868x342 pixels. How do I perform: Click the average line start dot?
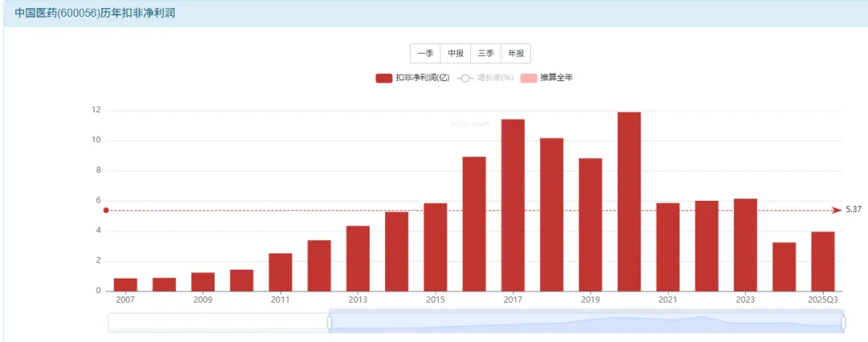(106, 210)
